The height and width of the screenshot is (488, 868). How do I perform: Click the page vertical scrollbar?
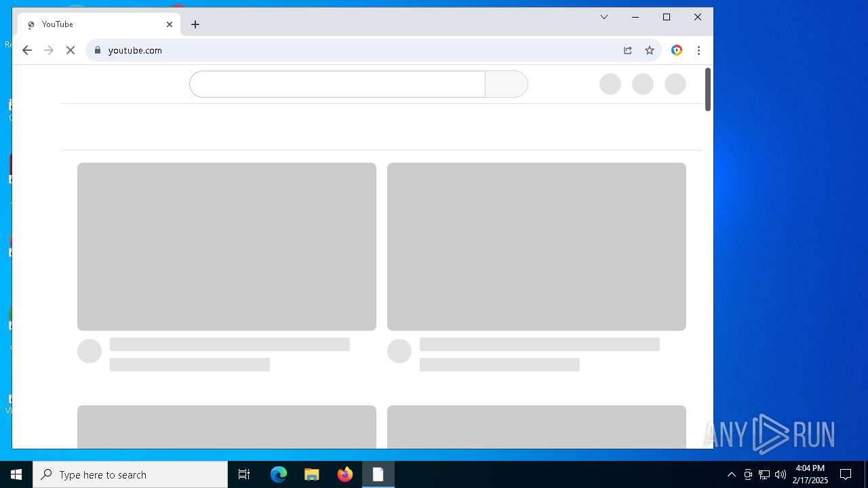(x=708, y=89)
